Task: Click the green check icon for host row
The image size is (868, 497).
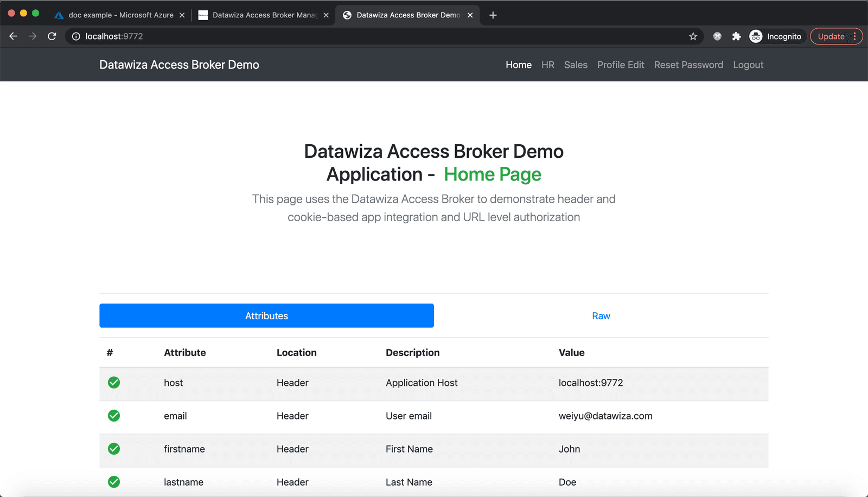Action: (114, 383)
